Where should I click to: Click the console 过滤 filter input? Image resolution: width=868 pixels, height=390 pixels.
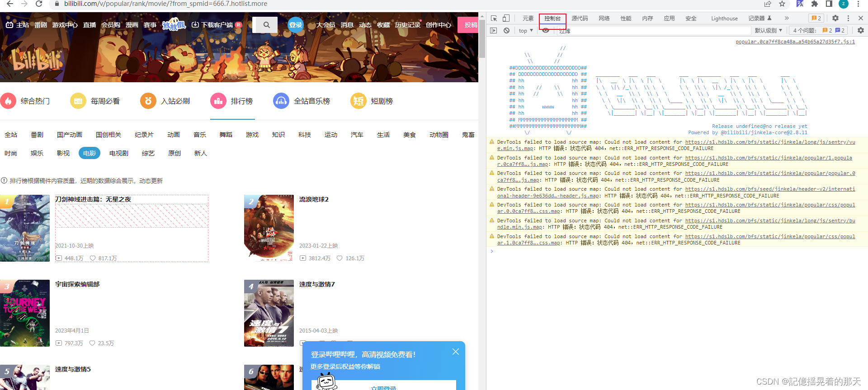[654, 31]
